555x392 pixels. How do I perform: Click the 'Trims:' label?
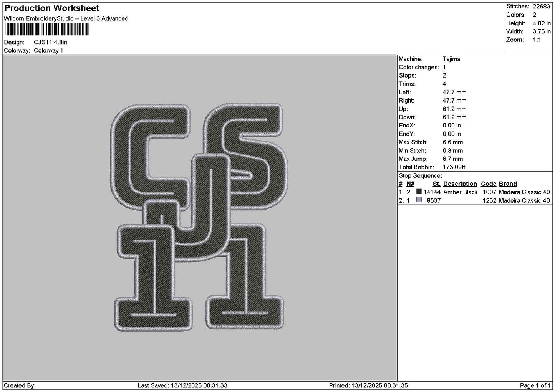point(407,84)
